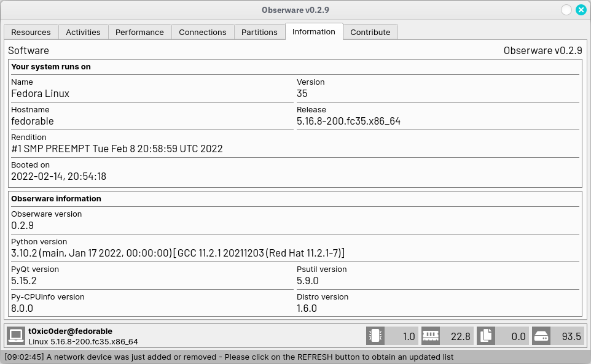
Task: Click the Booted on label
Action: coord(30,165)
